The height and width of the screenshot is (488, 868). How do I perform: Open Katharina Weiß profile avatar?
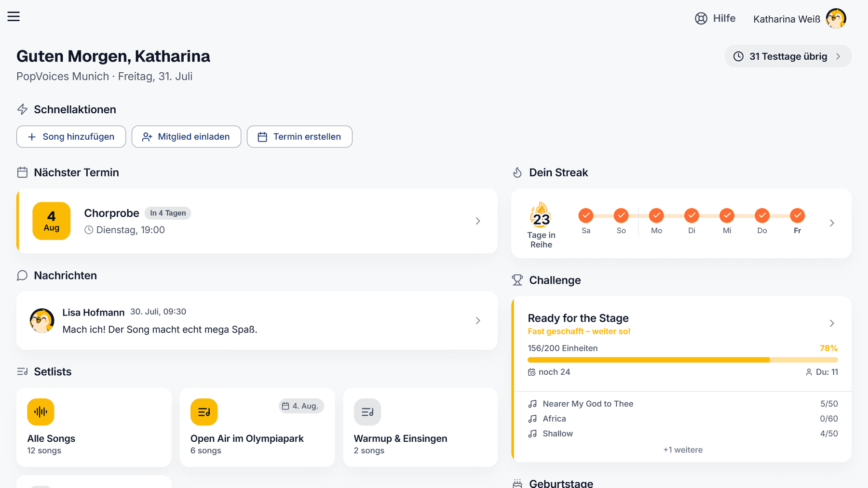tap(836, 19)
